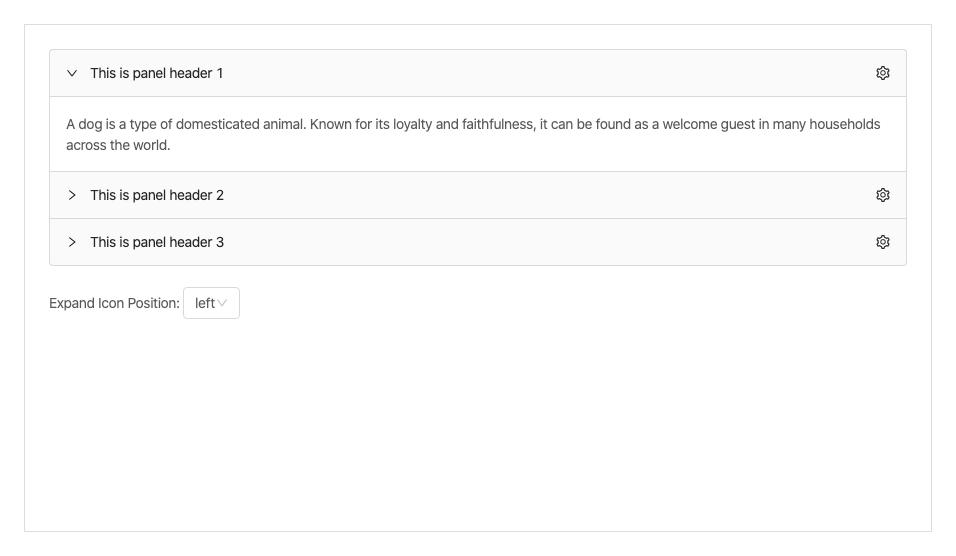Open the Expand Icon Position select box
The image size is (956, 556).
(x=211, y=303)
